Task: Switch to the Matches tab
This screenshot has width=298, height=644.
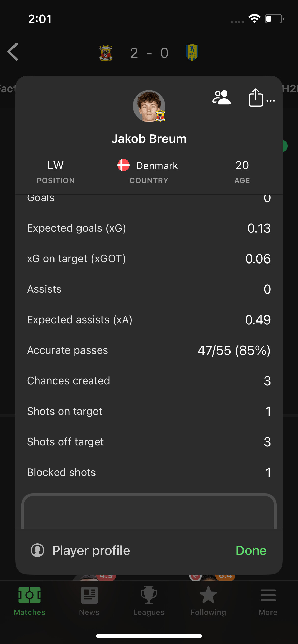Action: point(30,601)
